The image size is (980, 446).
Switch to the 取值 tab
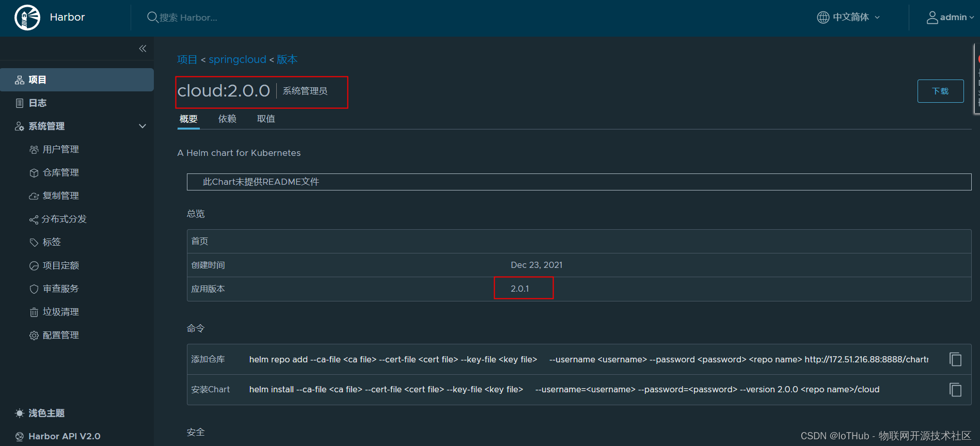tap(266, 119)
